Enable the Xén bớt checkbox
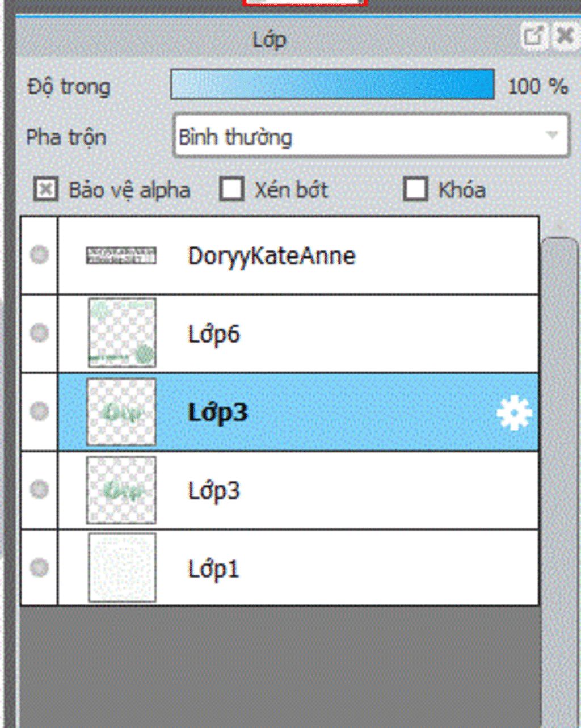Viewport: 581px width, 728px height. pos(231,190)
